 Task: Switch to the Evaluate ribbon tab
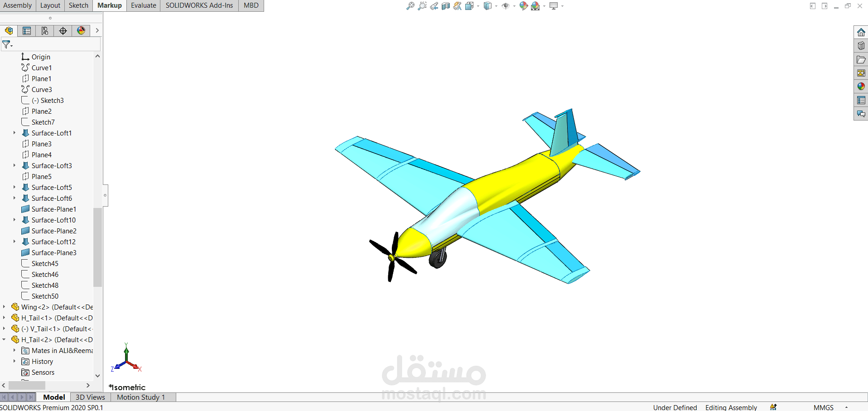pos(143,5)
